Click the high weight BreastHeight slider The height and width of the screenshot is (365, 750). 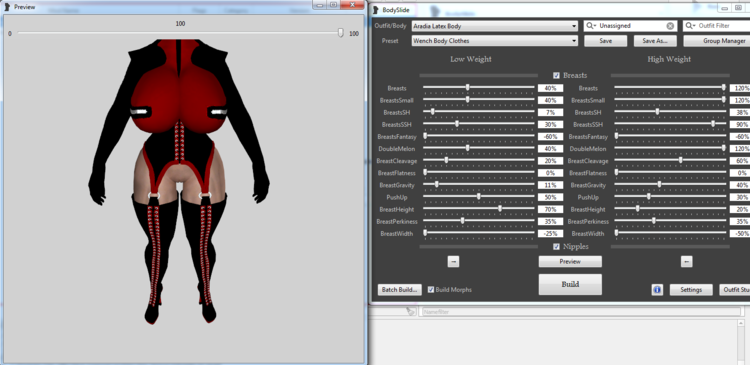[x=670, y=210]
